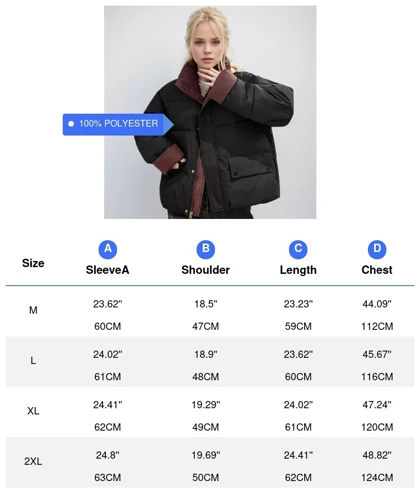This screenshot has height=504, width=420.
Task: Click the white dot on the polyester tag
Action: click(x=71, y=124)
